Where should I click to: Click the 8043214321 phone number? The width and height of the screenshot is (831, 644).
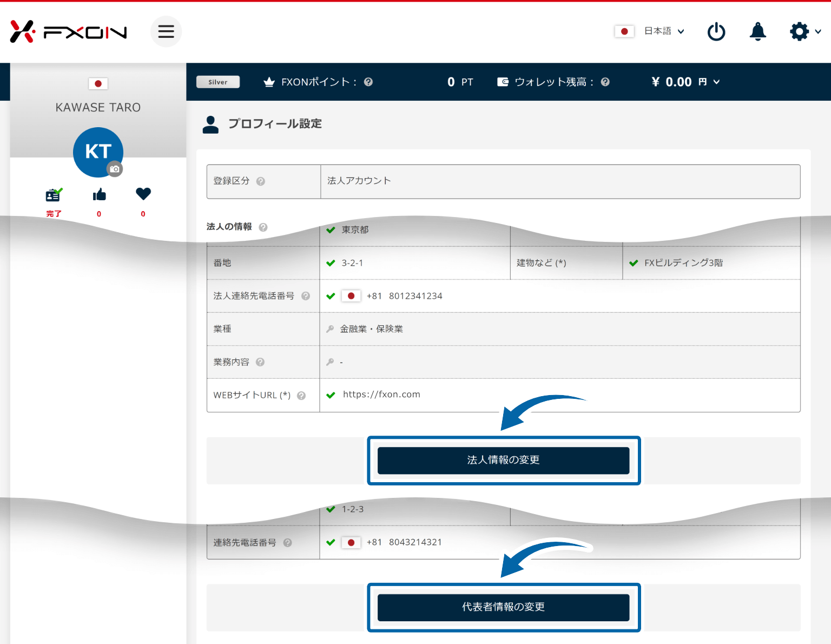click(415, 542)
